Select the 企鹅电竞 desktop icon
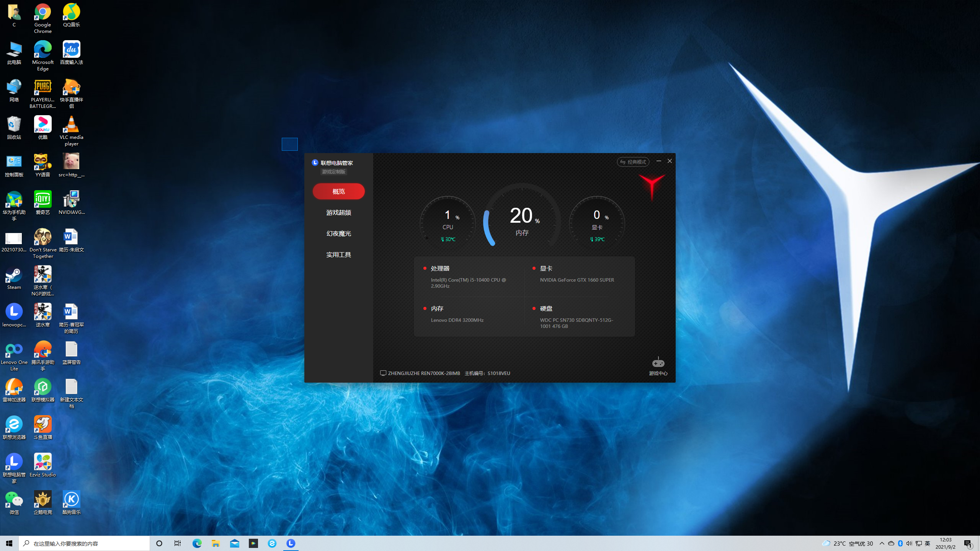 (x=42, y=502)
